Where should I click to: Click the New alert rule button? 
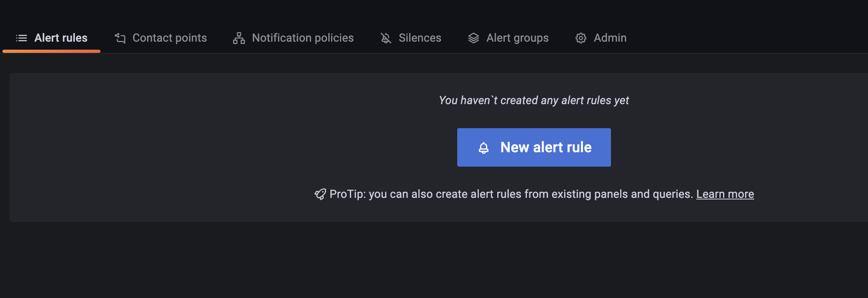click(x=534, y=147)
